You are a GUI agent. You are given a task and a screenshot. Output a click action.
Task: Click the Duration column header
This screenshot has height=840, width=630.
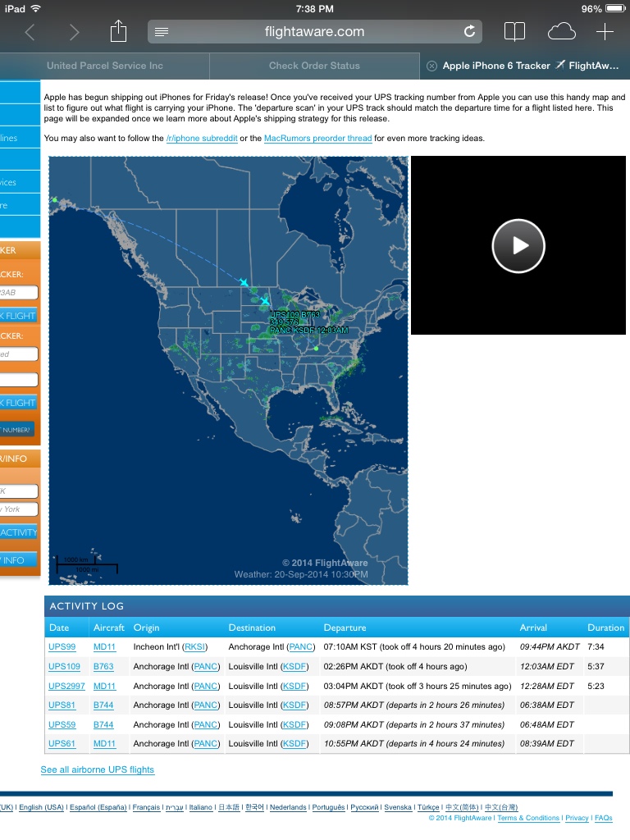[x=606, y=628]
